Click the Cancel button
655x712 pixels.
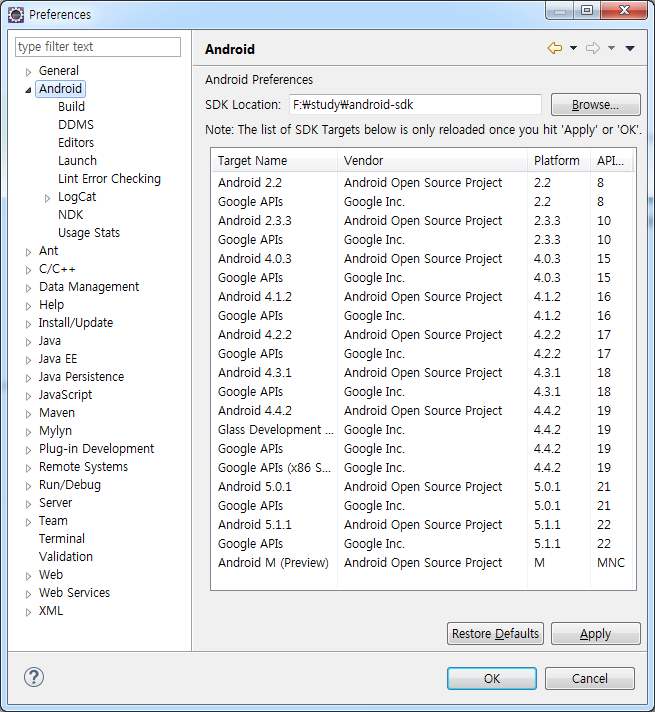[590, 678]
